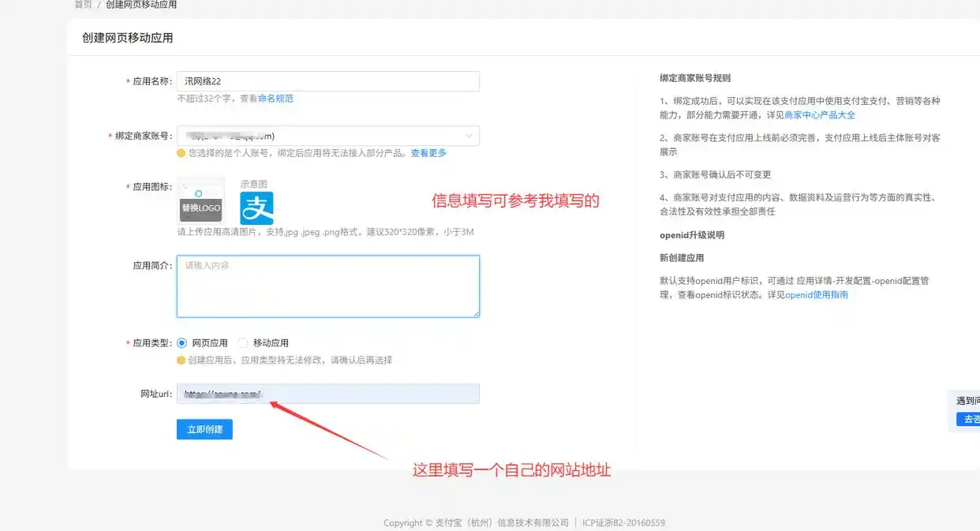Viewport: 980px width, 531px height.
Task: Open the 商家中心产品大全 link
Action: [x=820, y=114]
